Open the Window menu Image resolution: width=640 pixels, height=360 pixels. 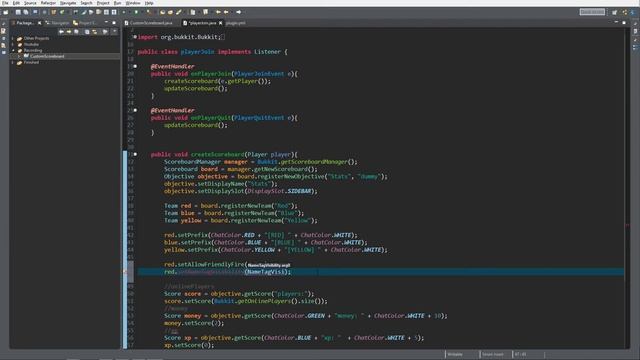133,3
